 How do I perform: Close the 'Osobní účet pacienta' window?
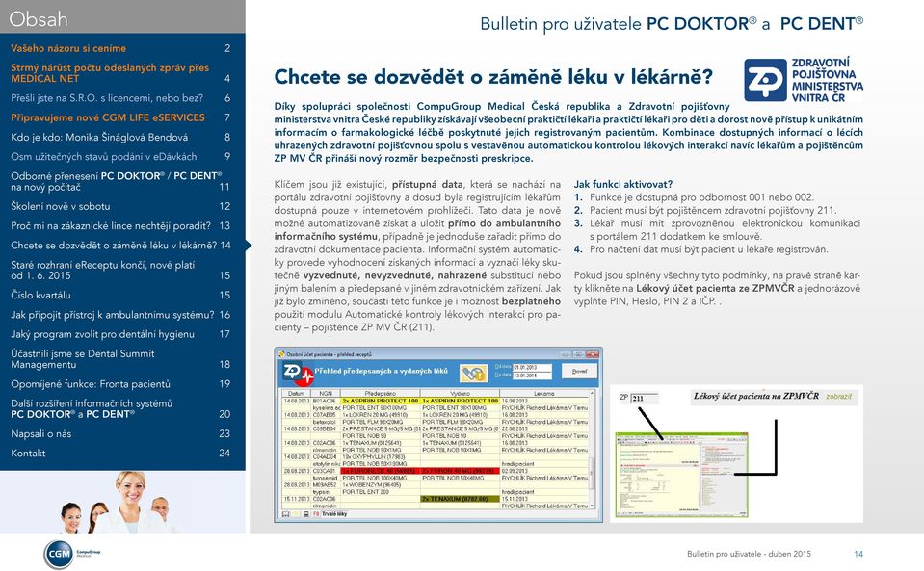[x=593, y=354]
